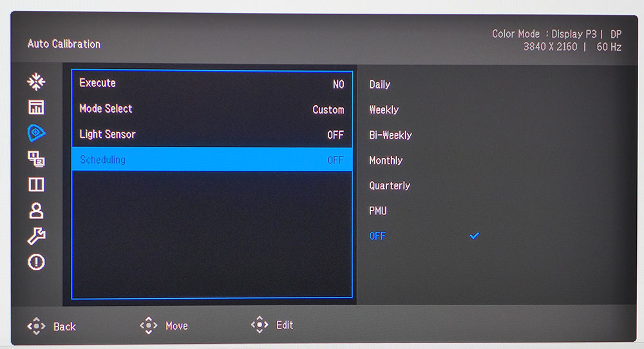Choose Monthly from the schedule list
Viewport: 644px width, 349px height.
(386, 160)
